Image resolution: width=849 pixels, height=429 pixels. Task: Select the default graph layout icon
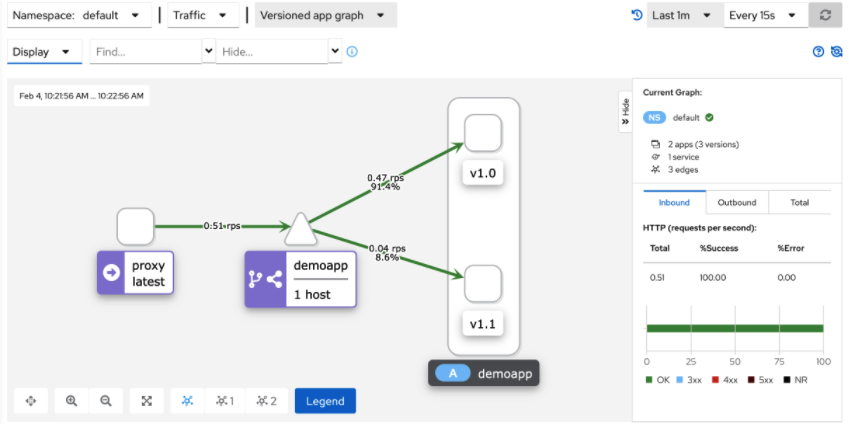[x=187, y=401]
